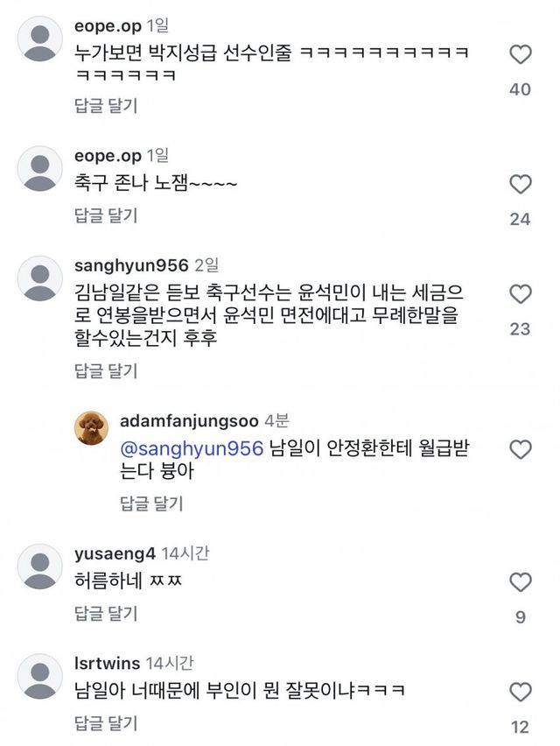Tap heart on adamfanjungsoo's reply

tap(520, 449)
